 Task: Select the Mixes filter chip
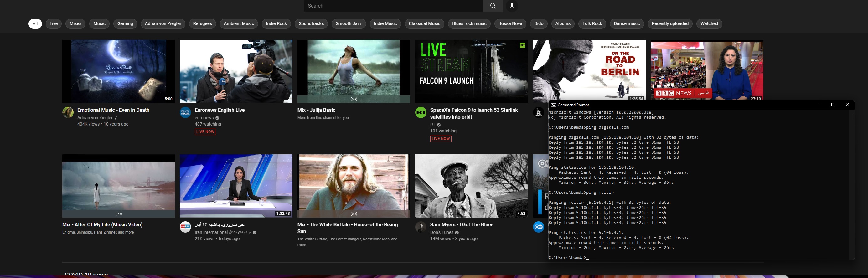coord(75,23)
